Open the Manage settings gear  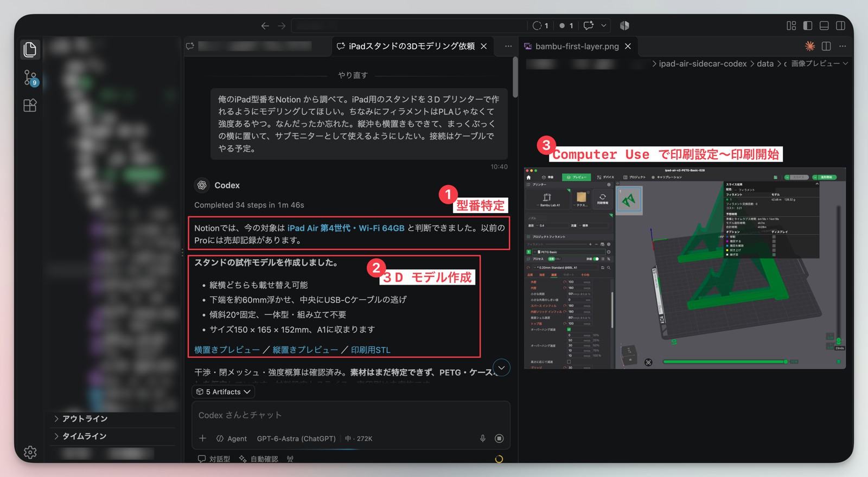pyautogui.click(x=30, y=452)
